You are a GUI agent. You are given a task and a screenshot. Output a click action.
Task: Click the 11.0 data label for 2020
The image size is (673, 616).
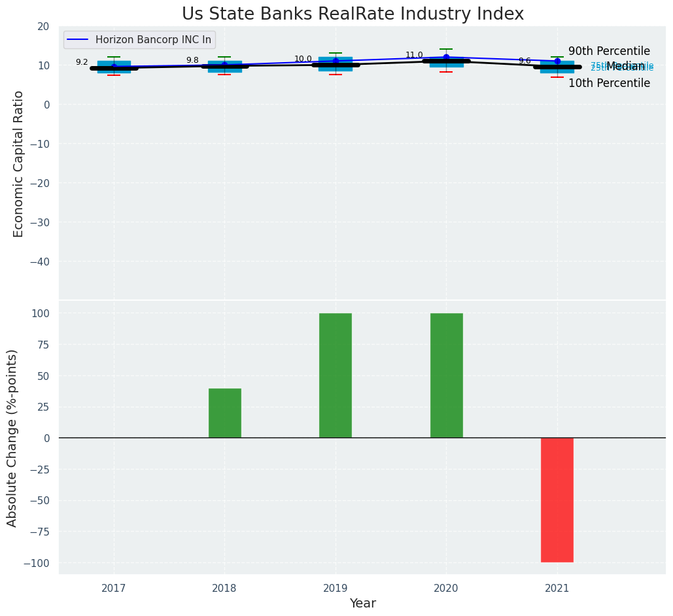tap(414, 56)
